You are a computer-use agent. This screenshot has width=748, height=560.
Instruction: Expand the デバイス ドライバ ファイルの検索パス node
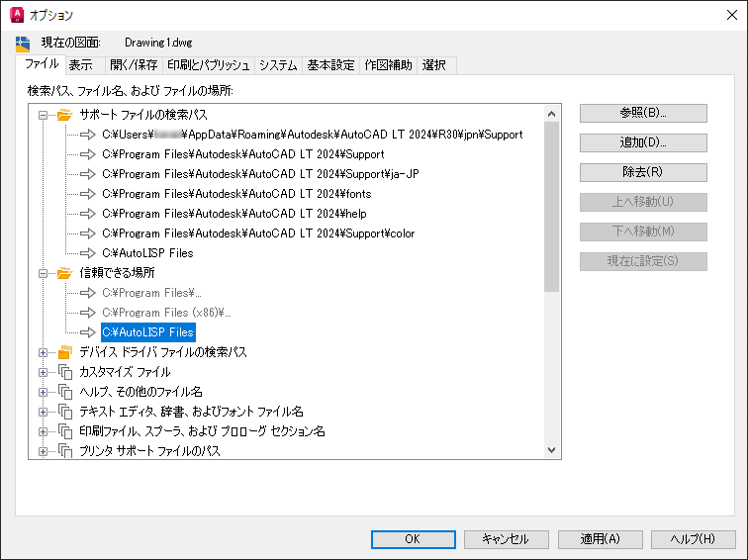(x=43, y=352)
